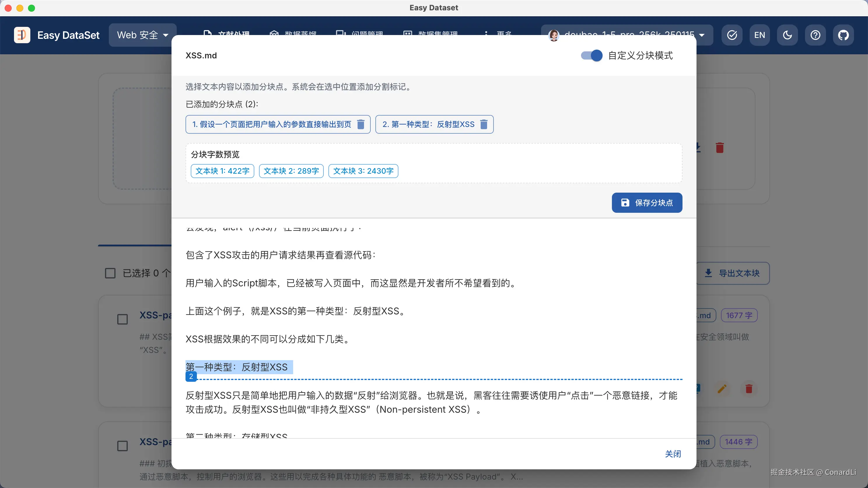Edit the 1677 字 text block with the pencil icon
The image size is (868, 488).
pyautogui.click(x=722, y=388)
